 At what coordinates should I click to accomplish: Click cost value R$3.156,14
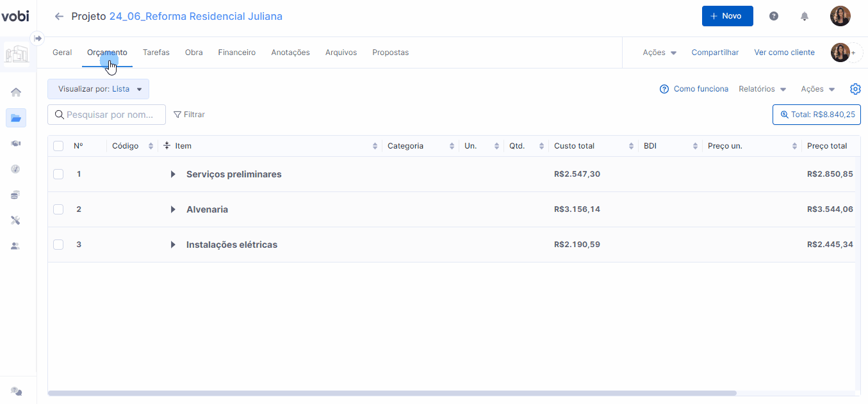[577, 209]
